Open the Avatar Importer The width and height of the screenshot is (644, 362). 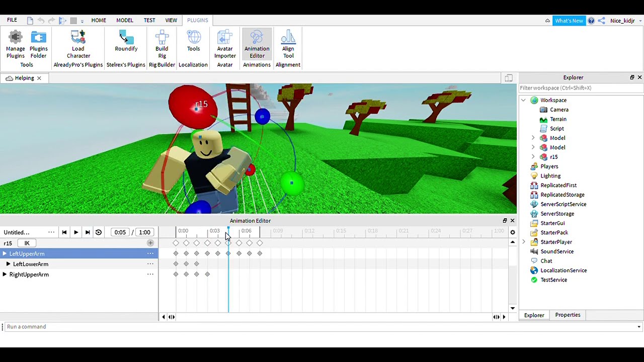[225, 44]
